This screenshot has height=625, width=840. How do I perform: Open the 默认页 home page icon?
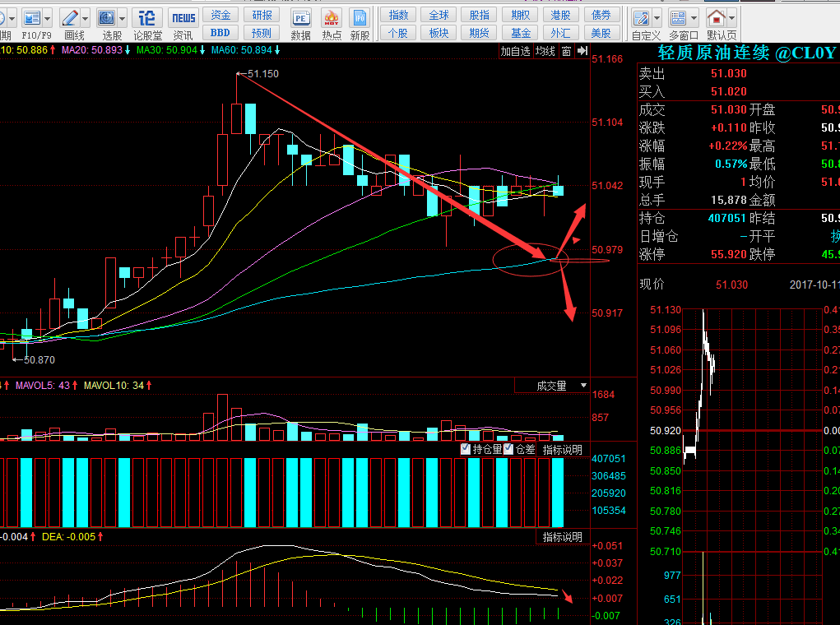[717, 17]
